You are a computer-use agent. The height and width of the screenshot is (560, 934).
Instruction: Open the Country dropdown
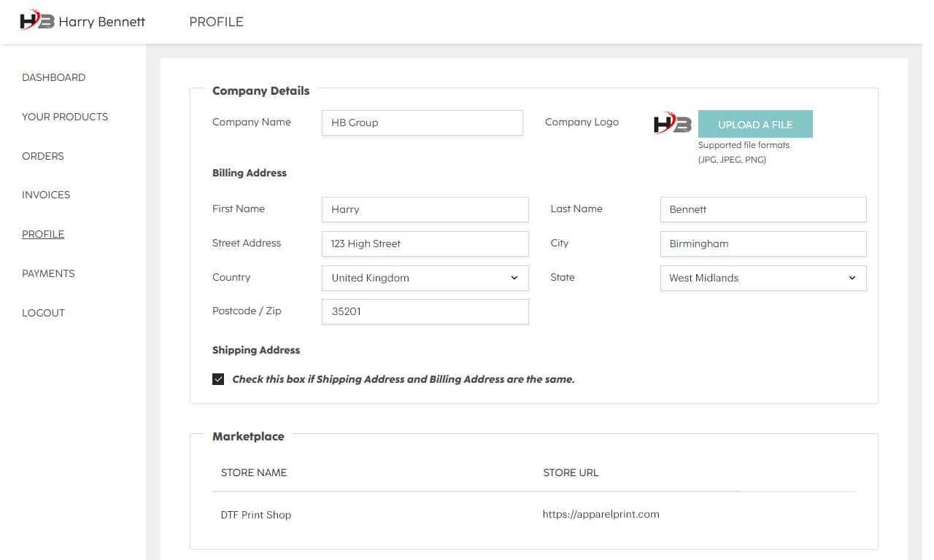coord(425,278)
